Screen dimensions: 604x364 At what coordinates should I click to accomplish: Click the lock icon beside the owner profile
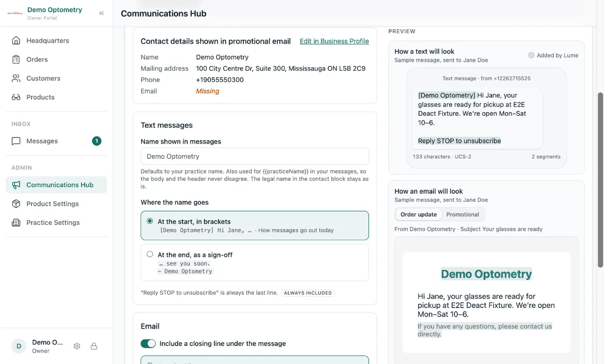(94, 346)
